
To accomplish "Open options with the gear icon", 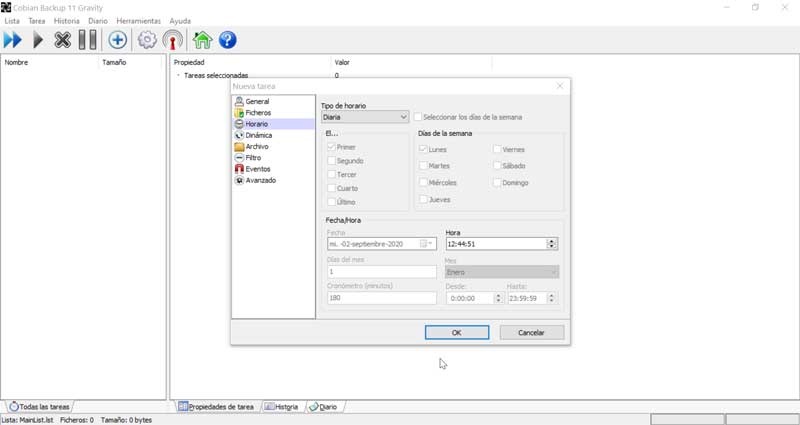I will coord(147,40).
